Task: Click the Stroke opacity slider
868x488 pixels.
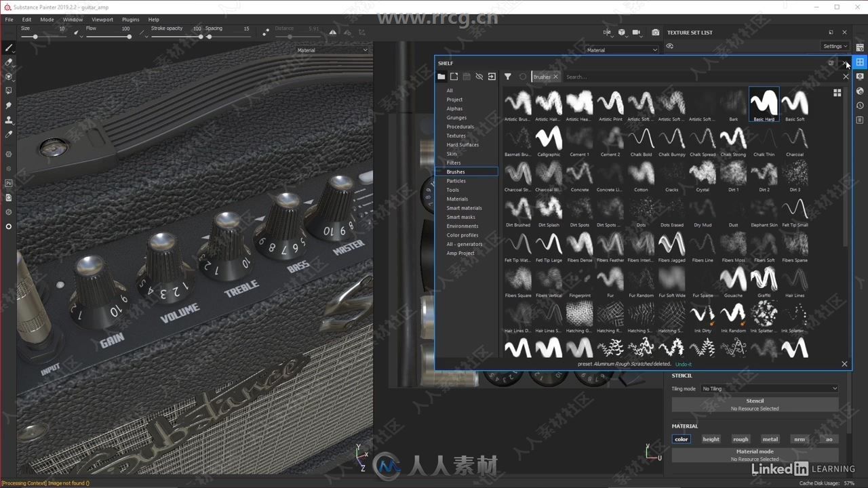Action: (176, 37)
